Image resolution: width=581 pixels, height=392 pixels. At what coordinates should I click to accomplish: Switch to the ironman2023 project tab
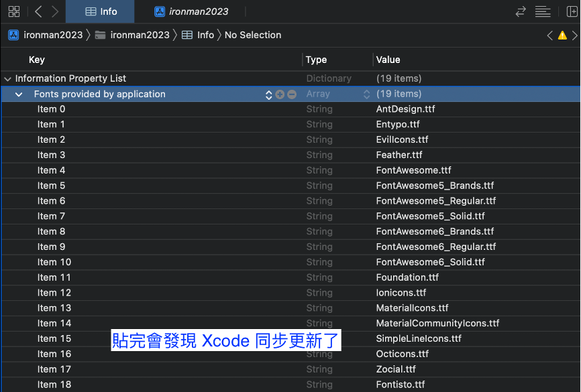point(191,11)
